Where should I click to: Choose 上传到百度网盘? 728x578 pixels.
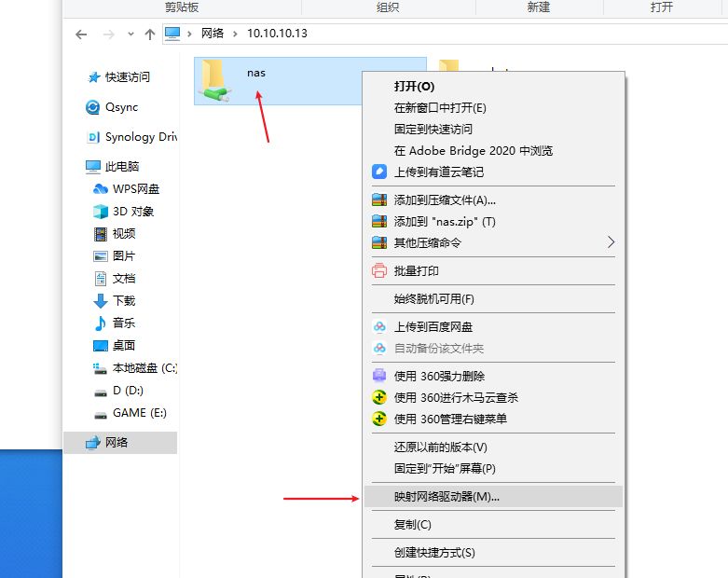tap(433, 327)
